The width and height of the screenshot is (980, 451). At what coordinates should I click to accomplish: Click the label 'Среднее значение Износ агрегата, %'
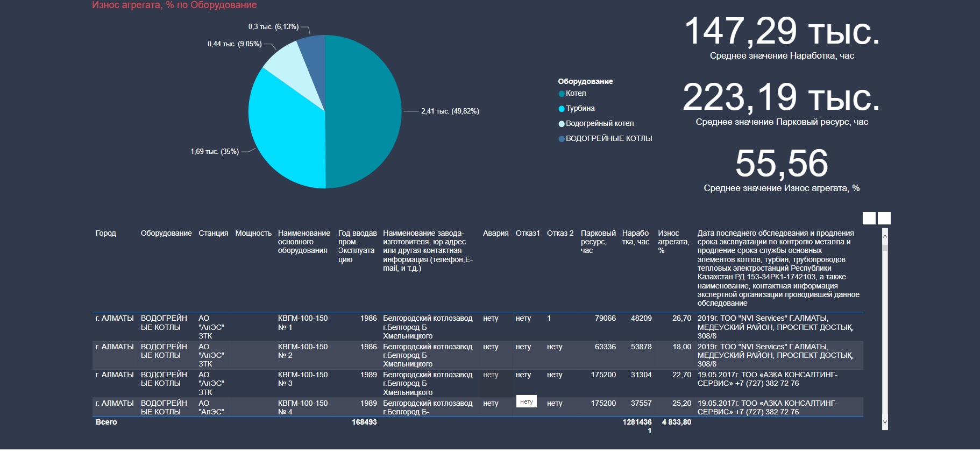tap(782, 188)
